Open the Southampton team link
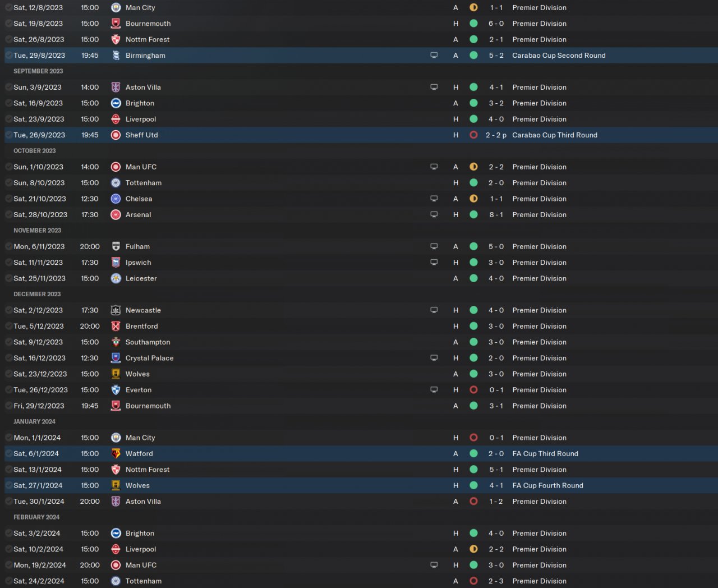Screen dimensions: 718x588 pos(148,342)
